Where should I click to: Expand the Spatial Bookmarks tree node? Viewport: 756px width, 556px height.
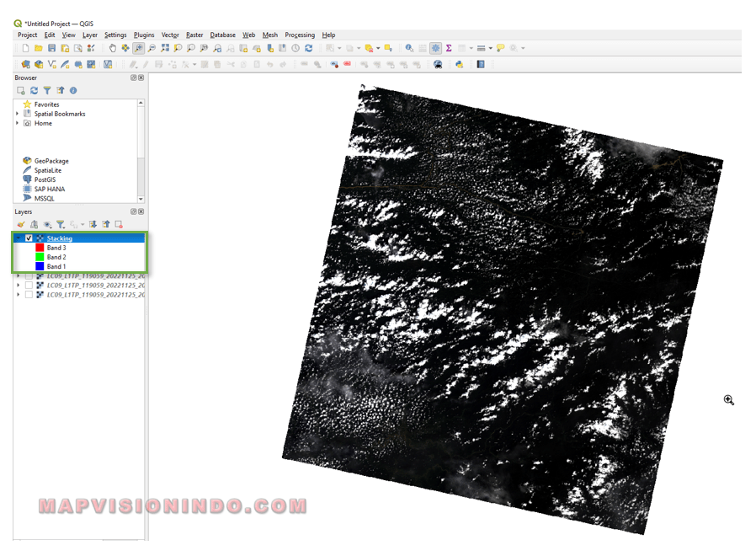pyautogui.click(x=18, y=114)
